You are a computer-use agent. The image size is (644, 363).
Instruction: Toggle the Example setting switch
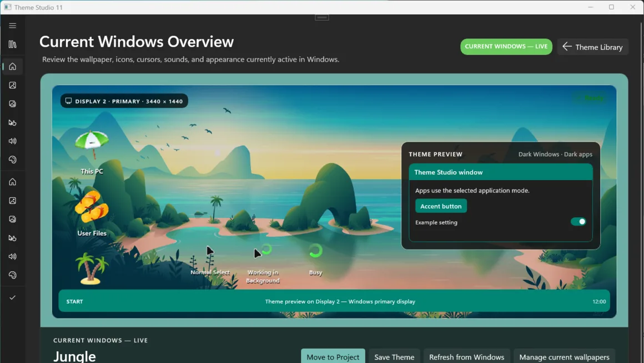(578, 222)
